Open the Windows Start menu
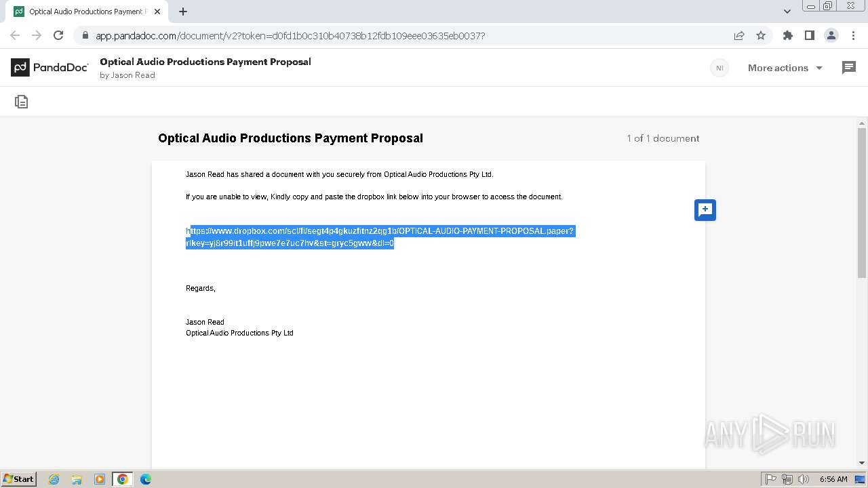868x488 pixels. [18, 479]
